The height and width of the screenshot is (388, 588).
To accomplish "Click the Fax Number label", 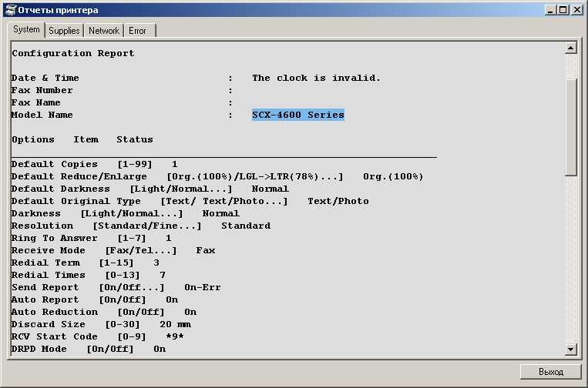I will pos(42,90).
